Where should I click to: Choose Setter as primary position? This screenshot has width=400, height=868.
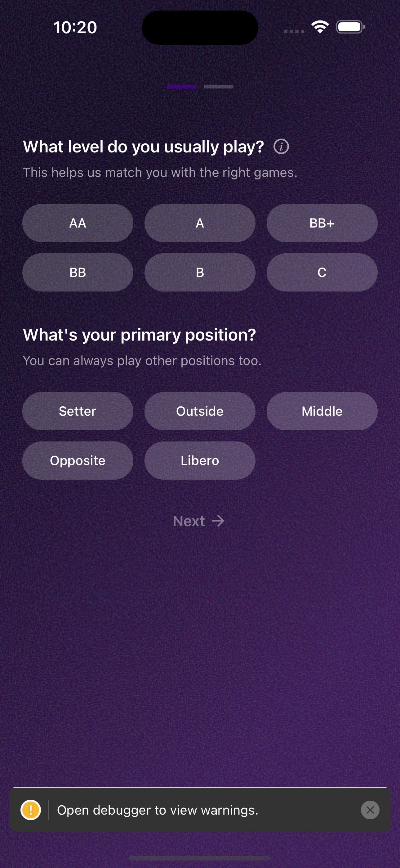(78, 411)
